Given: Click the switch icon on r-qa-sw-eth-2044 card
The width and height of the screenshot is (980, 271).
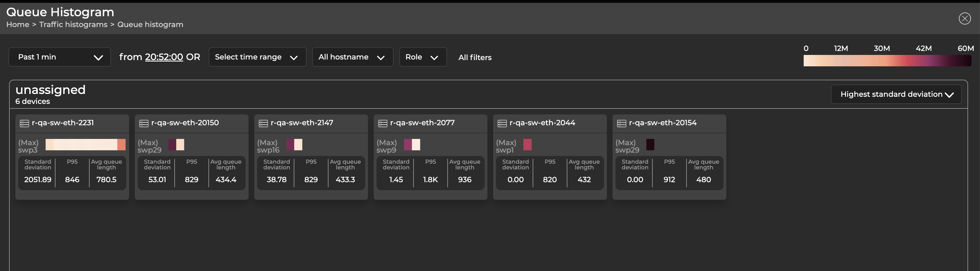Looking at the screenshot, I should pyautogui.click(x=502, y=123).
